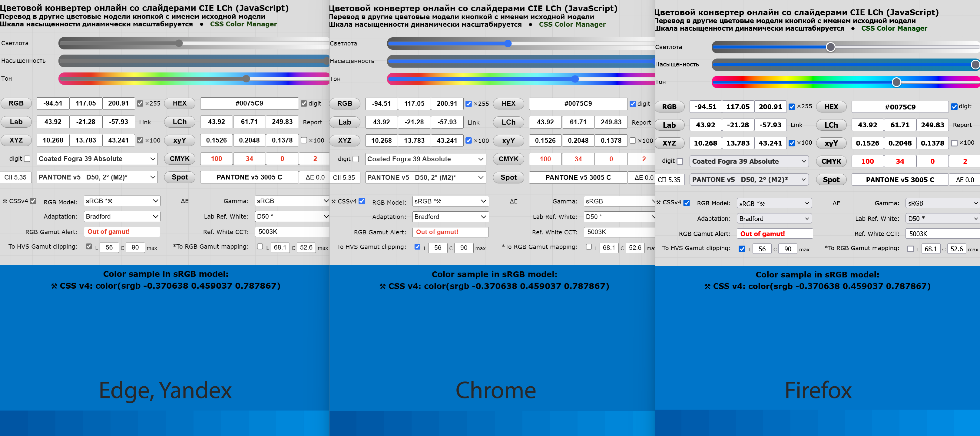The height and width of the screenshot is (436, 980).
Task: Toggle the ×255 checkbox in left panel
Action: 140,104
